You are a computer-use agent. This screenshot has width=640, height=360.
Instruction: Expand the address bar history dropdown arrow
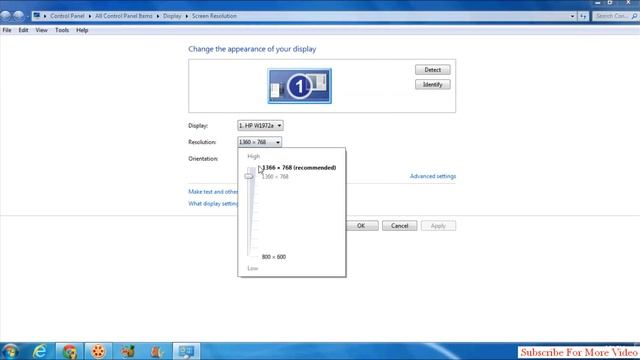(572, 16)
